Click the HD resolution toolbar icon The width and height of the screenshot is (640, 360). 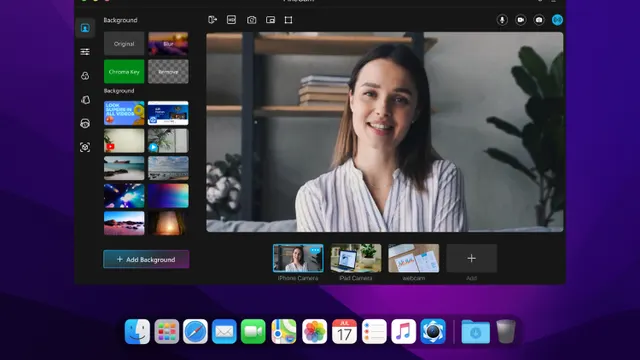tap(231, 20)
